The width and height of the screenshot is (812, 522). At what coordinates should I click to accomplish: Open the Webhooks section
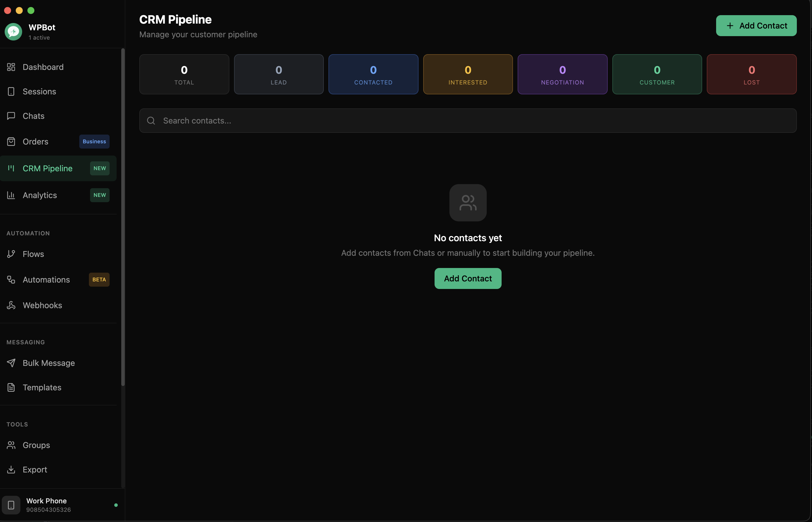click(42, 305)
